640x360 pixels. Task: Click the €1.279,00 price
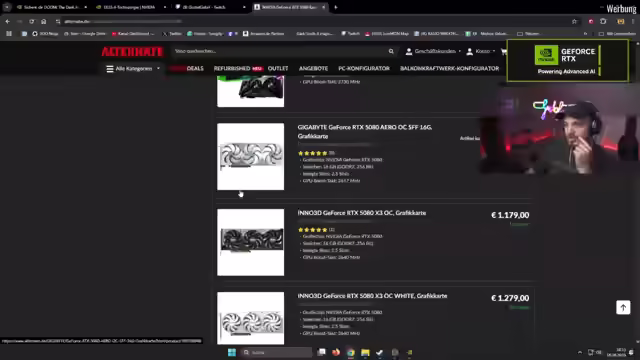point(510,298)
